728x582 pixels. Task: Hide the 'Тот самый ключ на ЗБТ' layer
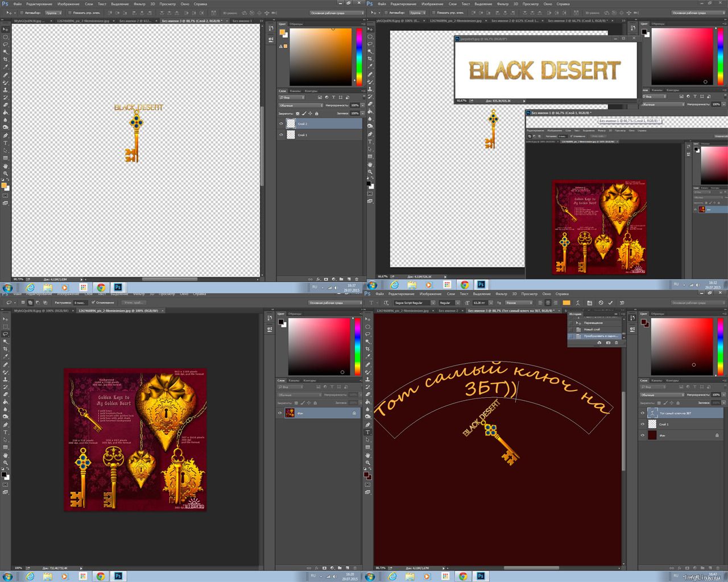tap(643, 413)
